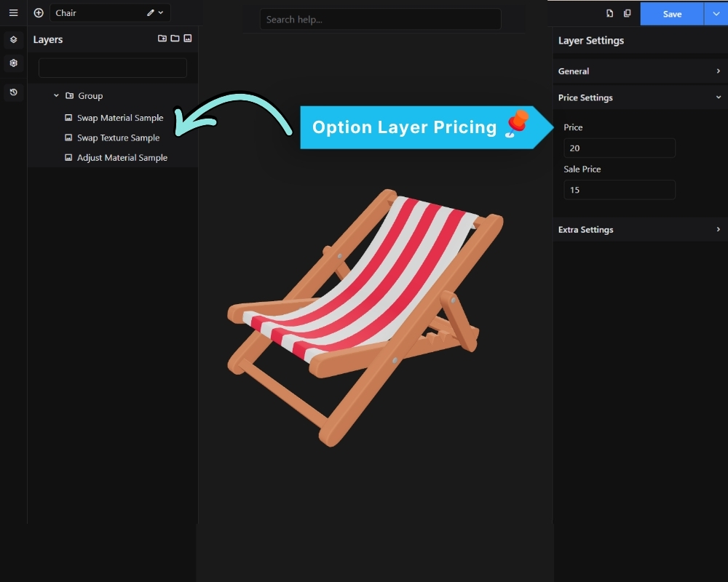Viewport: 728px width, 582px height.
Task: Click the Sale Price input field
Action: click(x=620, y=190)
